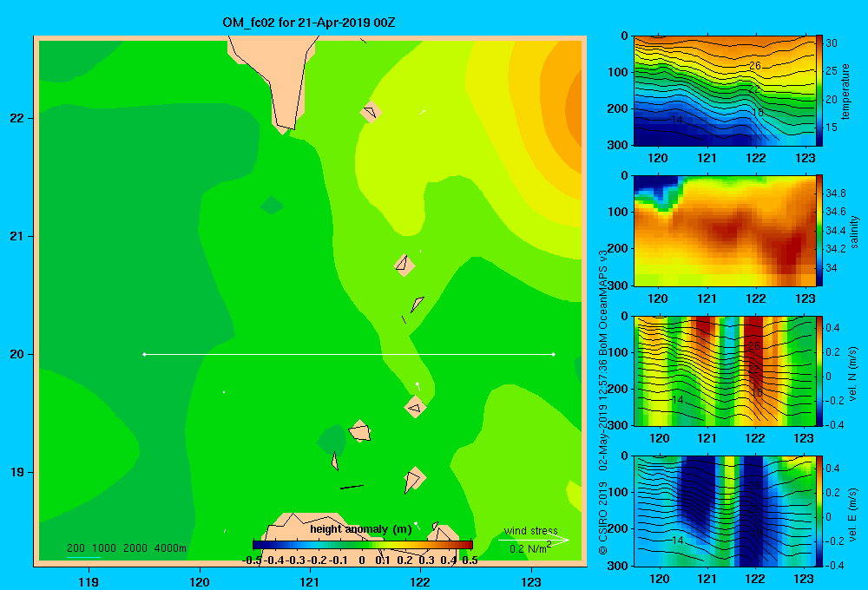Click the '34.2' tick on the salinity color bar

tap(835, 249)
